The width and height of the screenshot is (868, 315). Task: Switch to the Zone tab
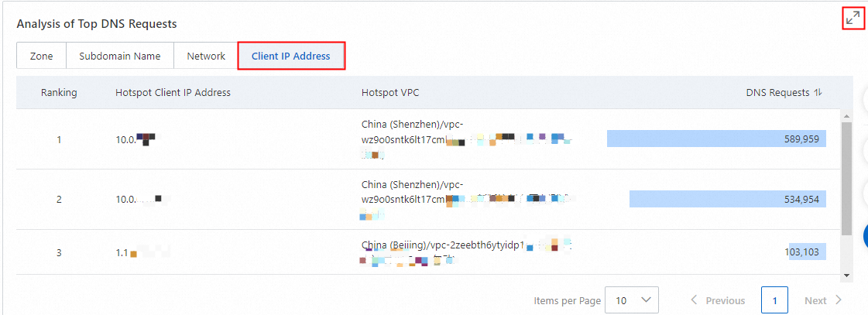(x=41, y=56)
